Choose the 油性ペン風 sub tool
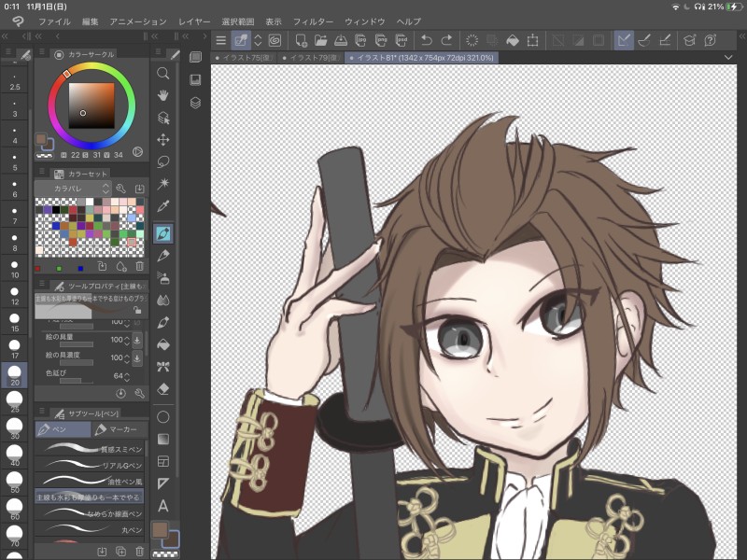Image resolution: width=747 pixels, height=560 pixels. pyautogui.click(x=89, y=481)
